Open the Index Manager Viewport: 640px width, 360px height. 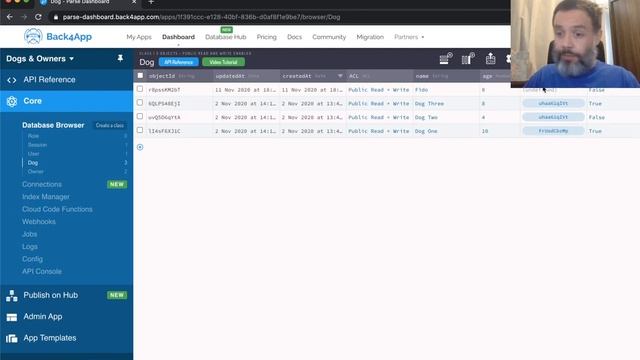pos(46,197)
